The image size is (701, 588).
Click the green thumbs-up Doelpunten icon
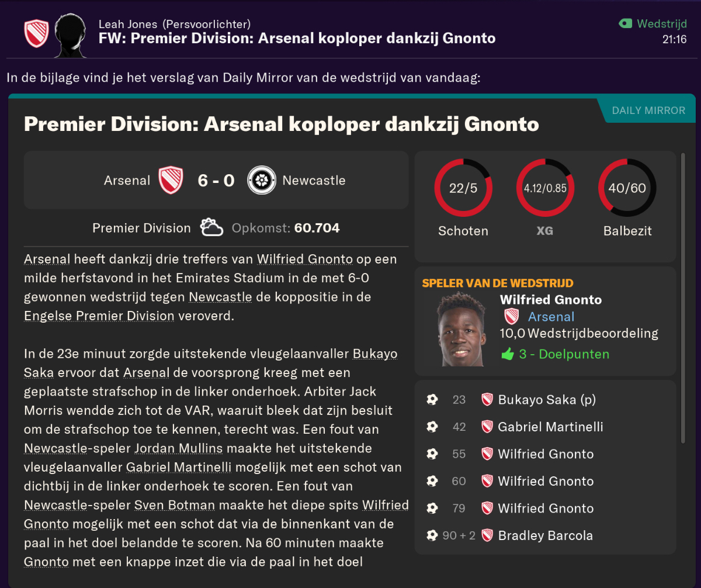pos(508,354)
